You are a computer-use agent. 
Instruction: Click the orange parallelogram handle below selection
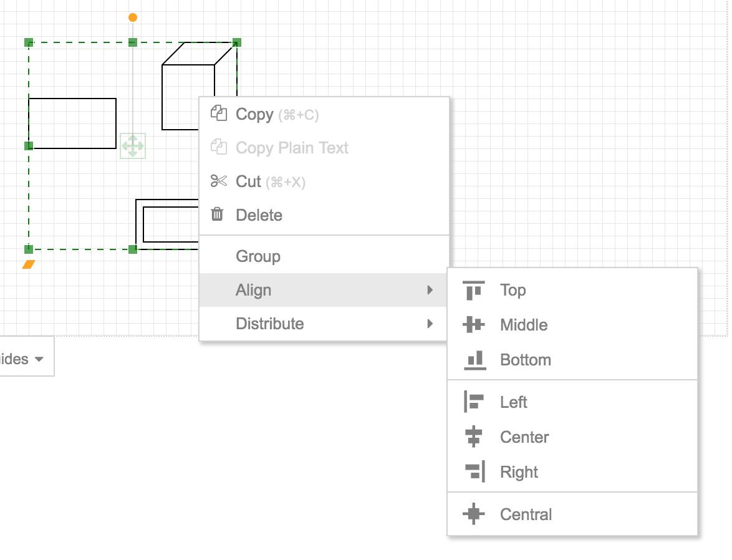[29, 264]
